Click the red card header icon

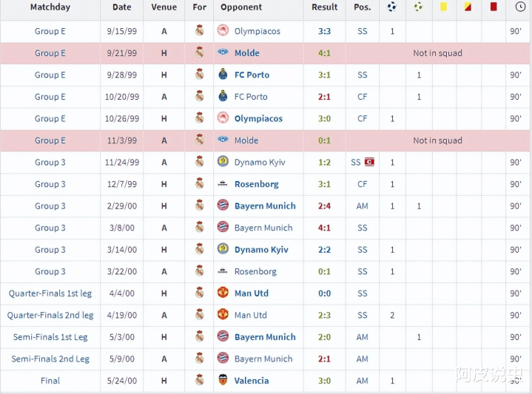click(493, 7)
